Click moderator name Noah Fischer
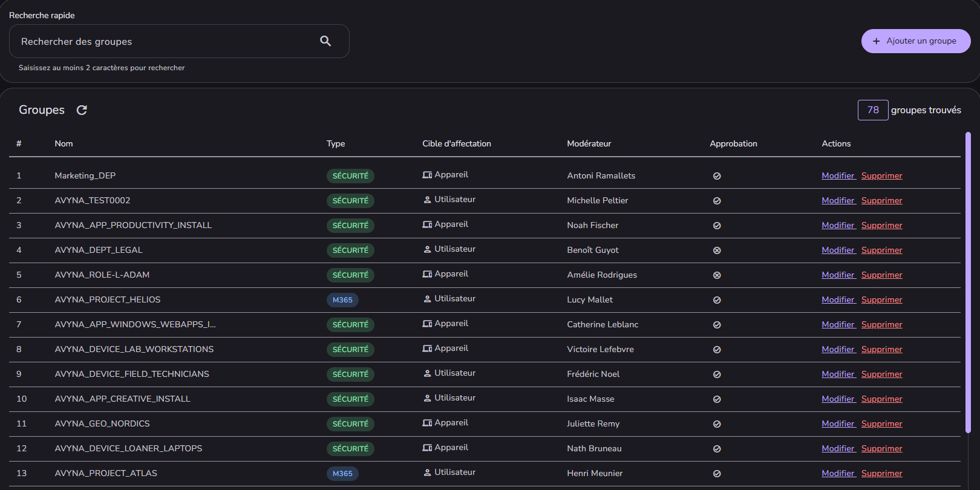The height and width of the screenshot is (490, 980). 592,226
